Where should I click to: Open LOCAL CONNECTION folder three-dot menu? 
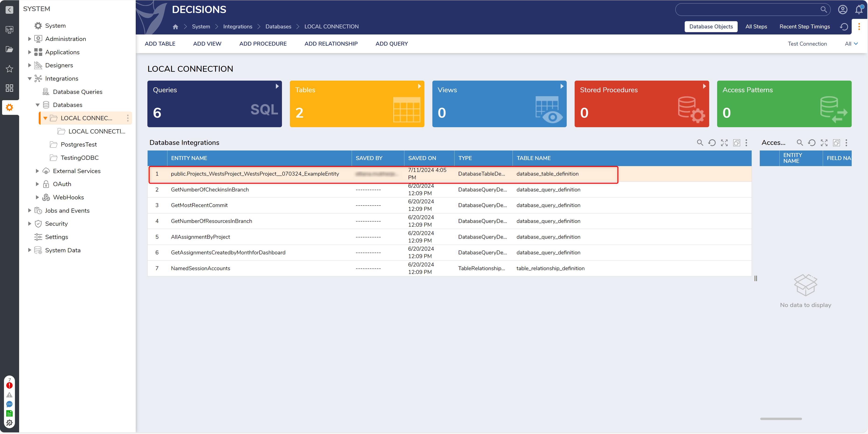pyautogui.click(x=128, y=118)
